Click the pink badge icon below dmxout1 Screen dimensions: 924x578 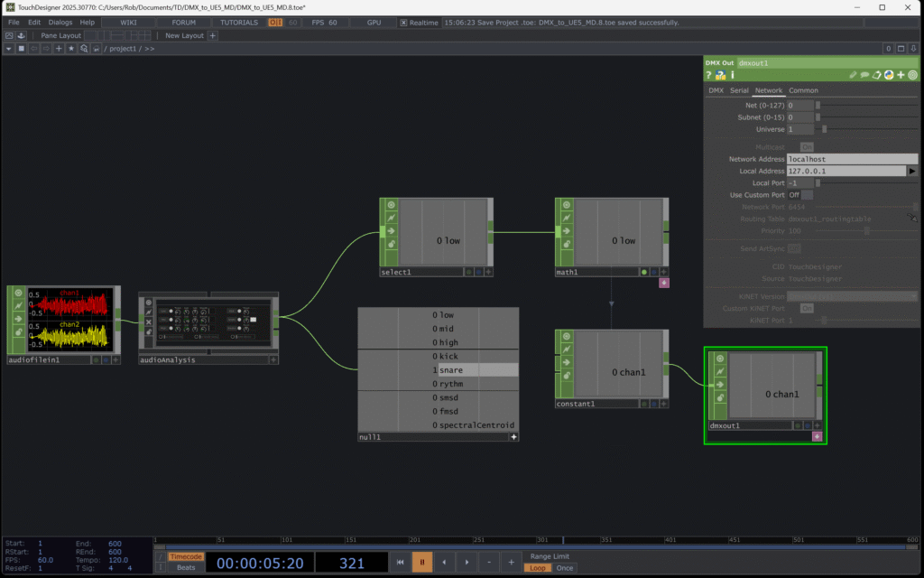click(x=817, y=436)
